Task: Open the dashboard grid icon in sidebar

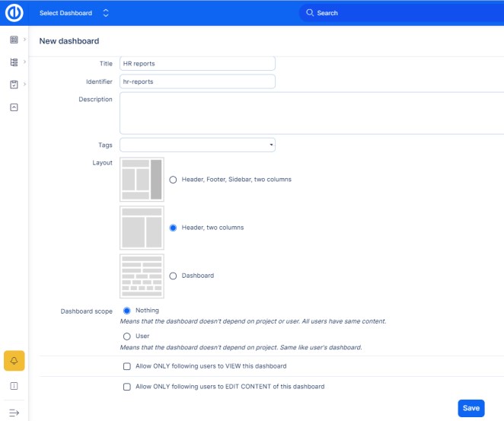Action: point(14,39)
